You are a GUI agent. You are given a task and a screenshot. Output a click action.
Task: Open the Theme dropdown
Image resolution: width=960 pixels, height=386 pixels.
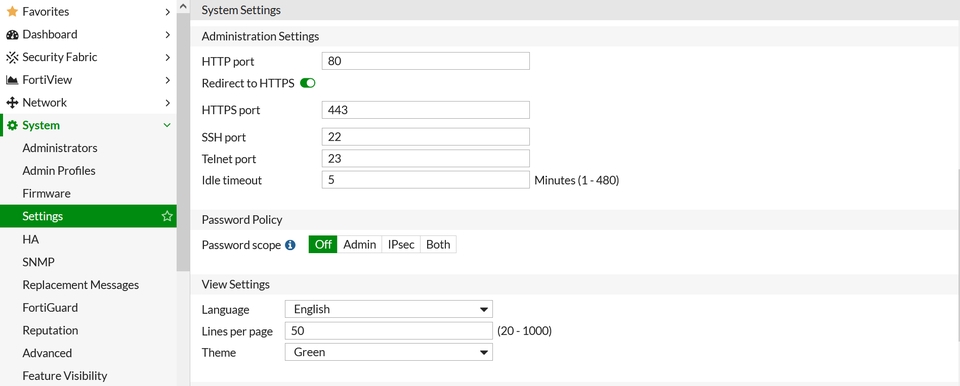(x=388, y=352)
